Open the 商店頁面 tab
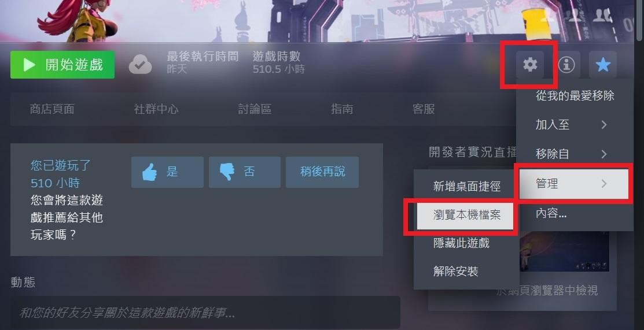The image size is (644, 330). pos(52,109)
